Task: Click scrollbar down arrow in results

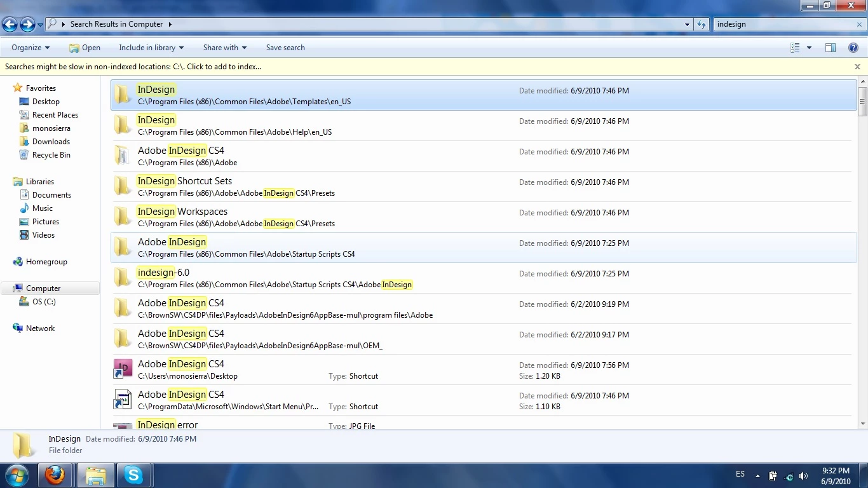Action: (862, 424)
